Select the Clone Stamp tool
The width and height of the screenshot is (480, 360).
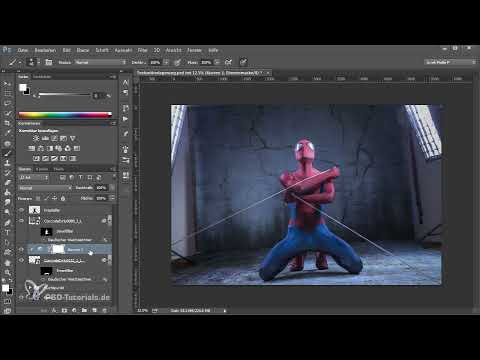[x=7, y=163]
